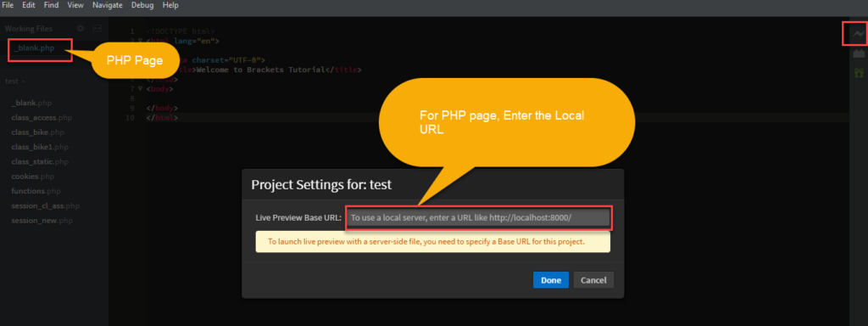Image resolution: width=868 pixels, height=326 pixels.
Task: Open the Edit menu
Action: (x=29, y=5)
